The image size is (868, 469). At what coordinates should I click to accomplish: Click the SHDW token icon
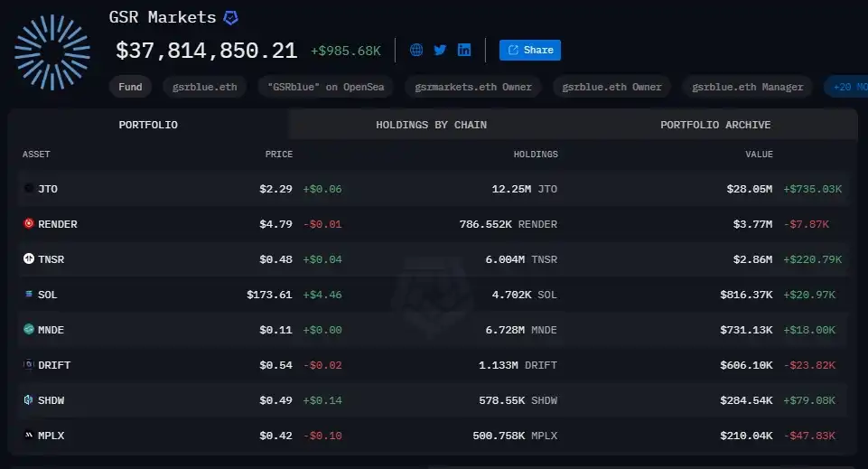(29, 399)
